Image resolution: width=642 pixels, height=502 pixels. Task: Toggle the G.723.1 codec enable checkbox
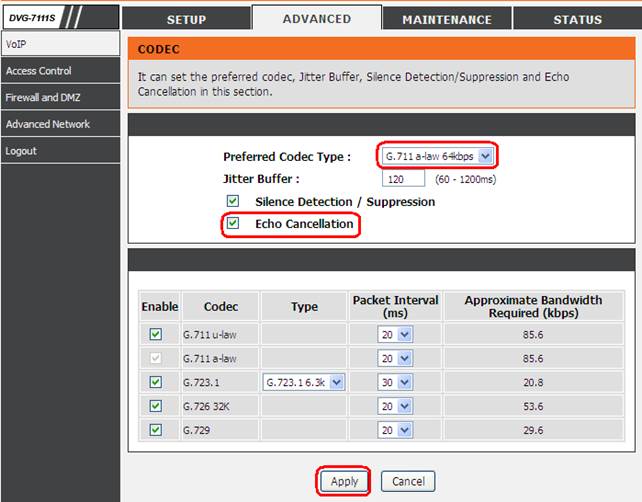point(155,382)
